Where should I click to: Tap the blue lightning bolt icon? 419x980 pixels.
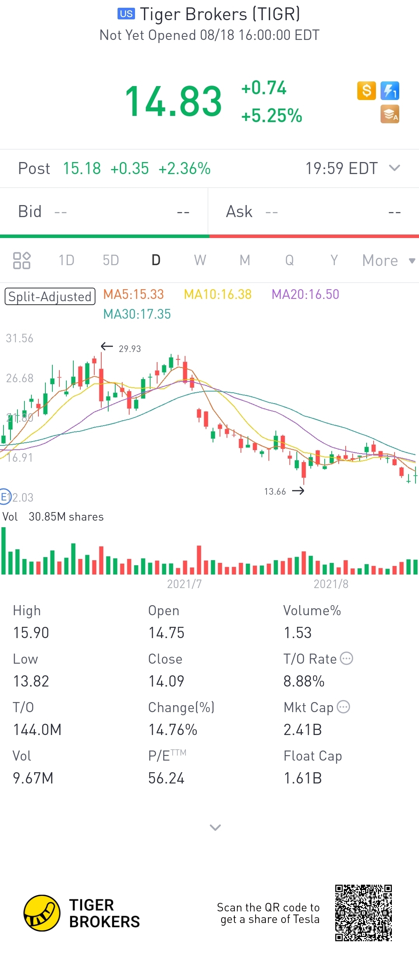tap(390, 91)
